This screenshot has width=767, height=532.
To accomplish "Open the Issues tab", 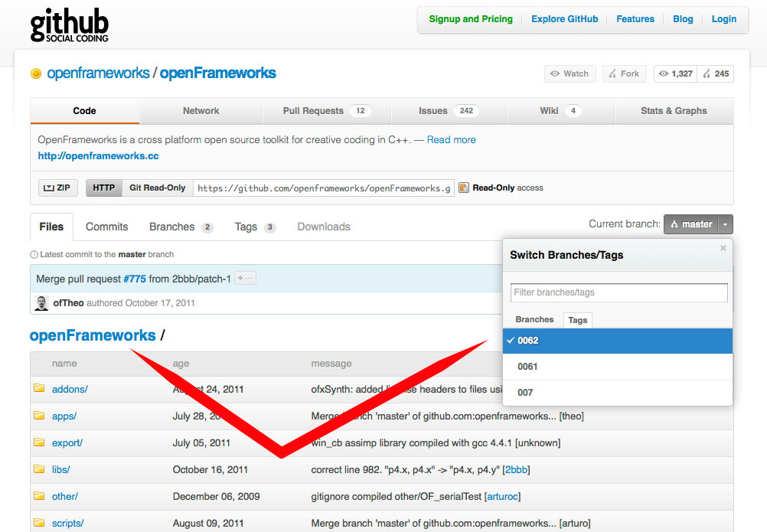I will click(449, 110).
